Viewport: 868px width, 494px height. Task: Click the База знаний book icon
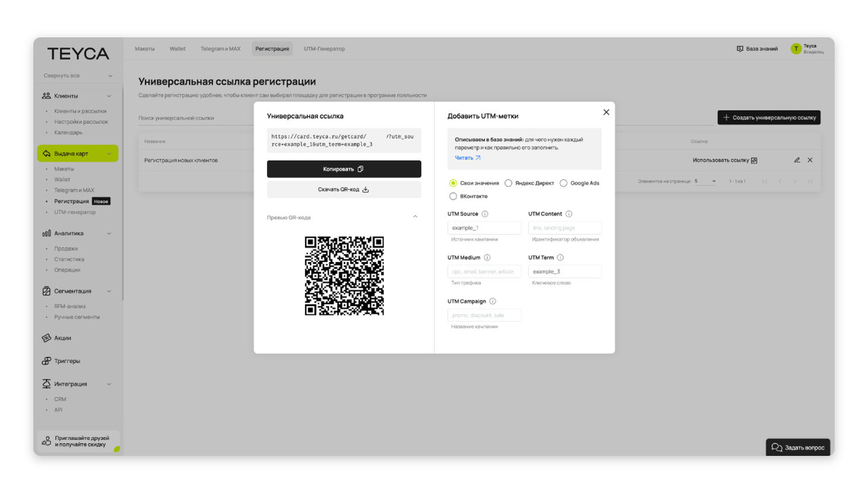coord(740,49)
